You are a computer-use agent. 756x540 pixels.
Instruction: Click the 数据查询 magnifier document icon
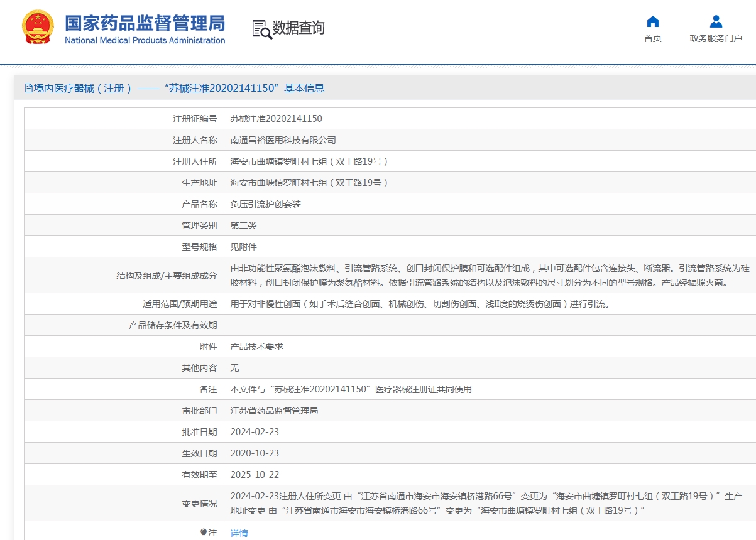(262, 29)
